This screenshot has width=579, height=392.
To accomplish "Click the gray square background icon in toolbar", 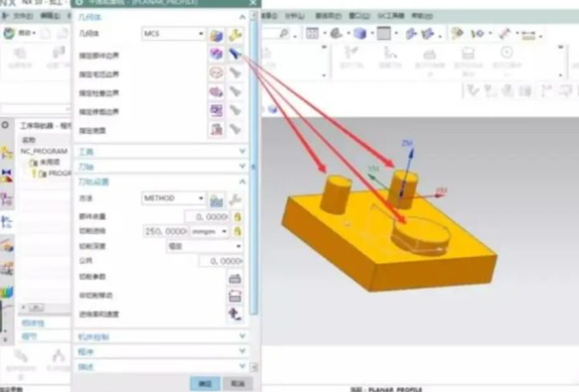I will point(384,34).
